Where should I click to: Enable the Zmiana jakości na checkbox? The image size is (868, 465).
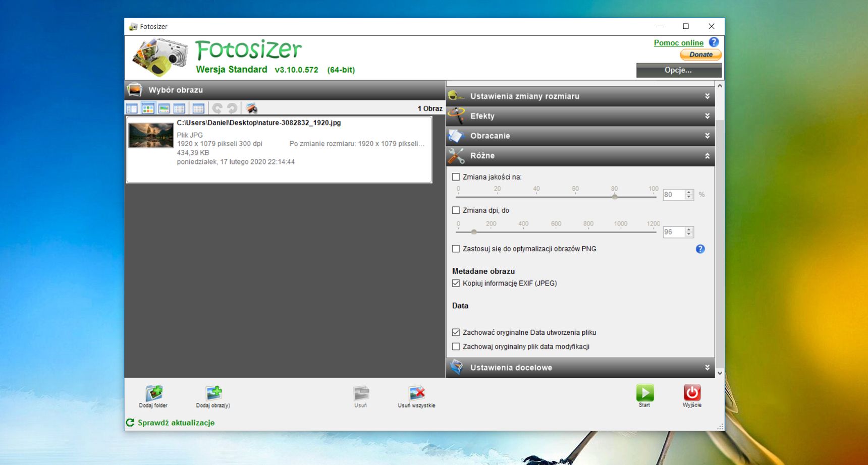[x=456, y=177]
